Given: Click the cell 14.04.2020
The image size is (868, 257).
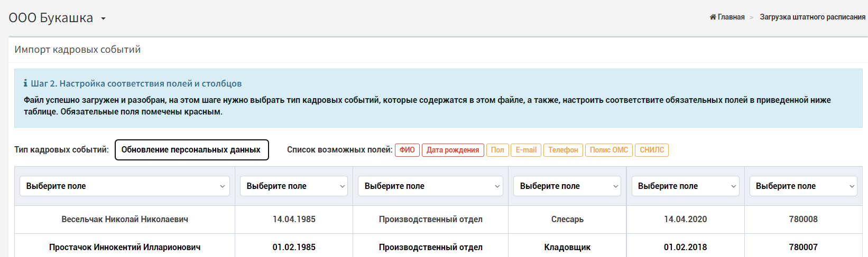Looking at the screenshot, I should (686, 219).
